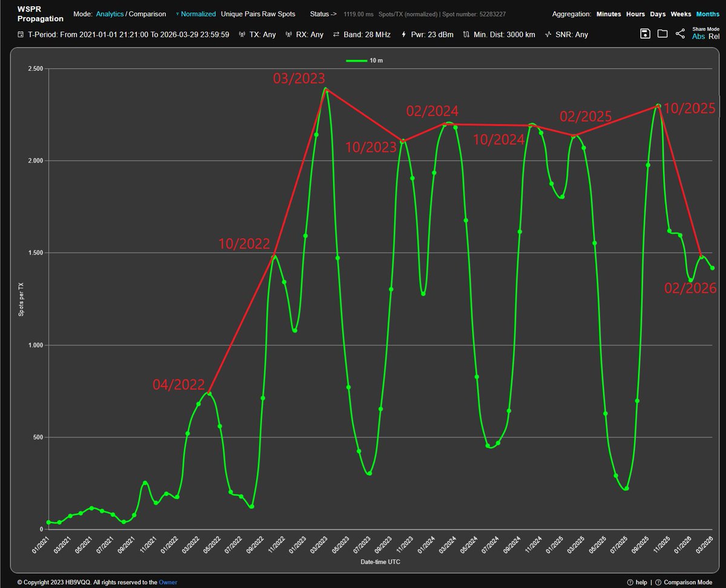Click the first data point at 01/2021

48,522
